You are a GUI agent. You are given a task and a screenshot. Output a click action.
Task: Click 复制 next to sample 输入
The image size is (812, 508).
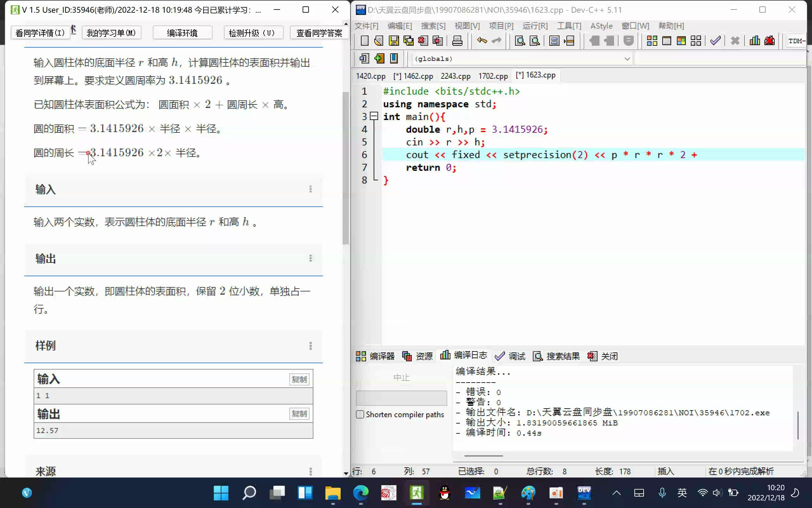coord(299,379)
